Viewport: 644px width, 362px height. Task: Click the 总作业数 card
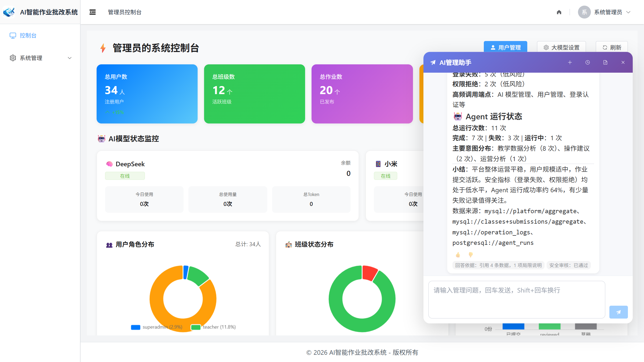coord(362,94)
